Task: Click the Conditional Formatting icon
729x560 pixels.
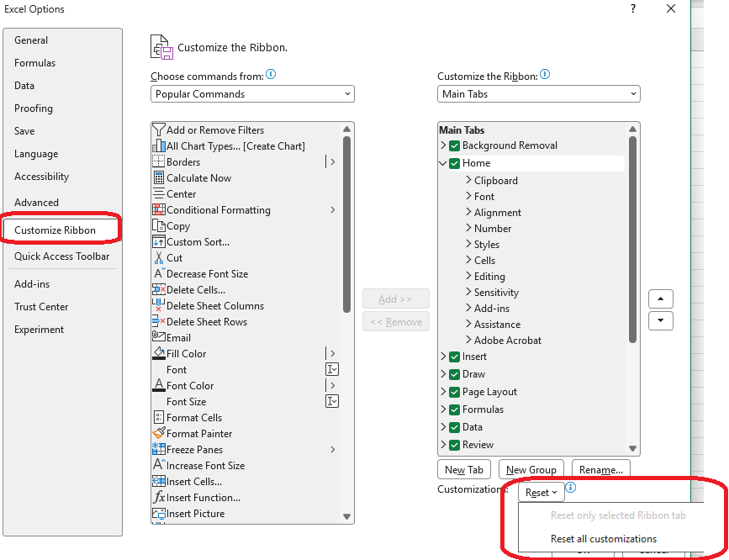Action: (x=159, y=209)
